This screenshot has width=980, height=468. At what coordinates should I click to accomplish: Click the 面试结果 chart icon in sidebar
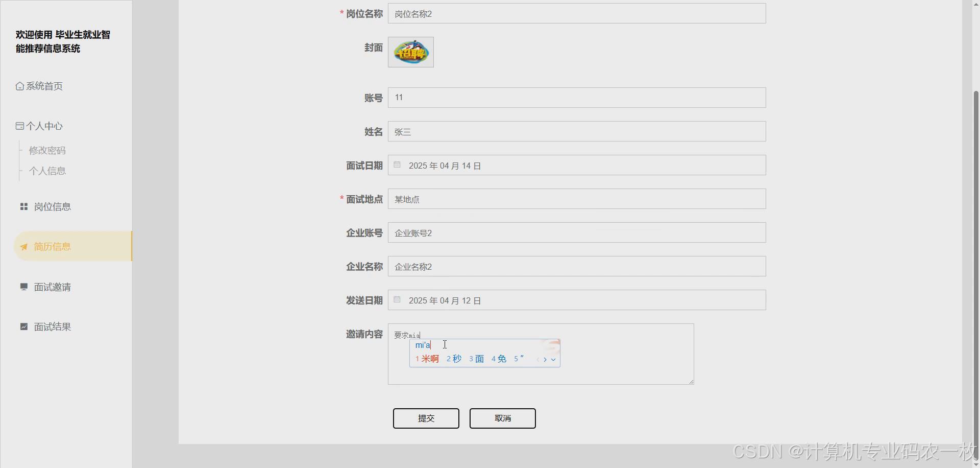23,326
